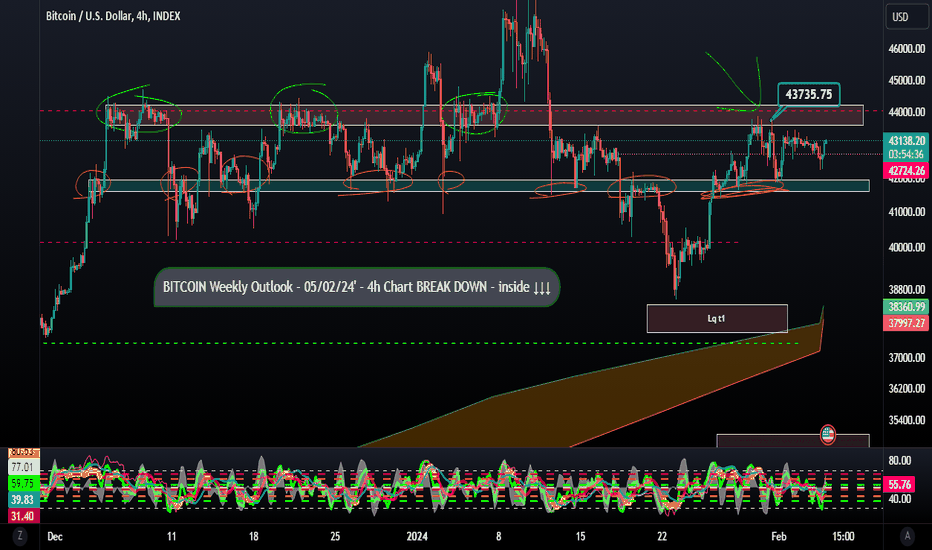Click the red price label 37997.27
The width and height of the screenshot is (932, 550).
pyautogui.click(x=906, y=323)
